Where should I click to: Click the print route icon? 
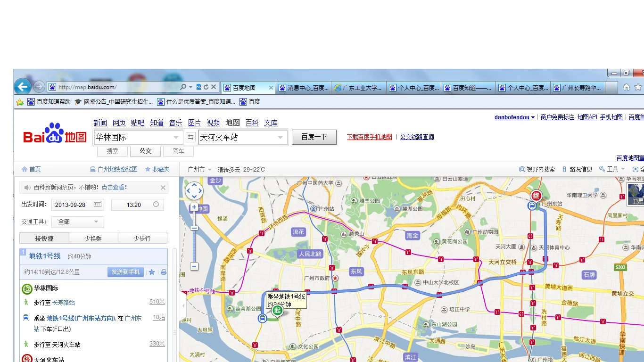(x=163, y=272)
